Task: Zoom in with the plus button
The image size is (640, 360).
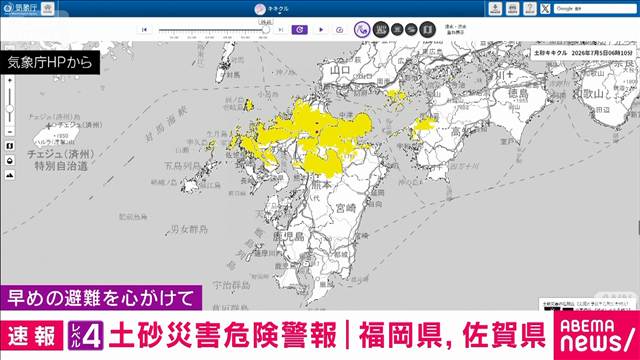Action: click(10, 80)
